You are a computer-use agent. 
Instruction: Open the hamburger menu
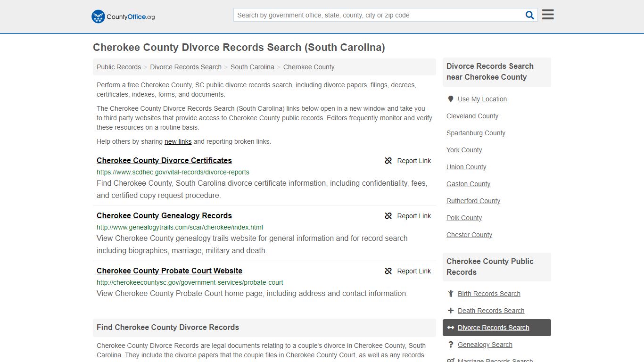[548, 15]
